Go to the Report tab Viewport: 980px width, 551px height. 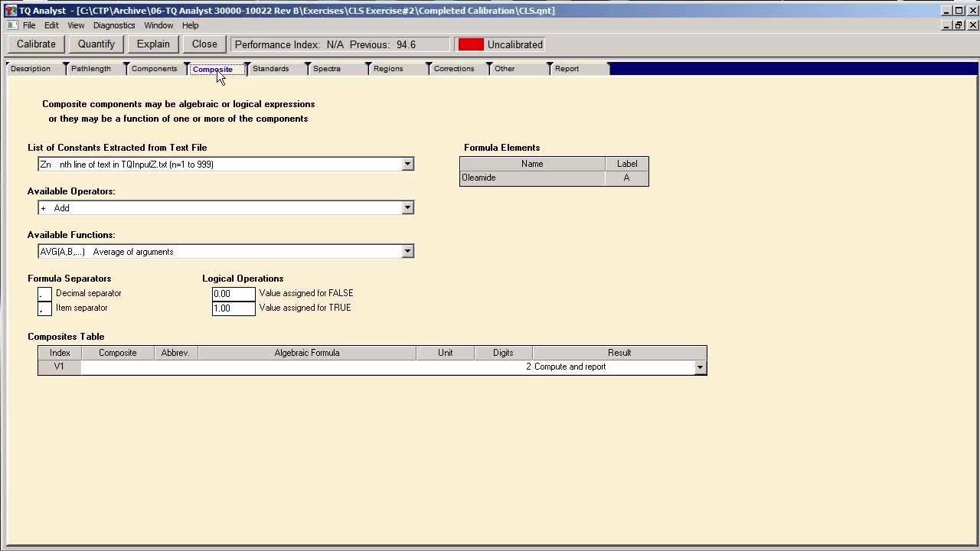[x=567, y=69]
